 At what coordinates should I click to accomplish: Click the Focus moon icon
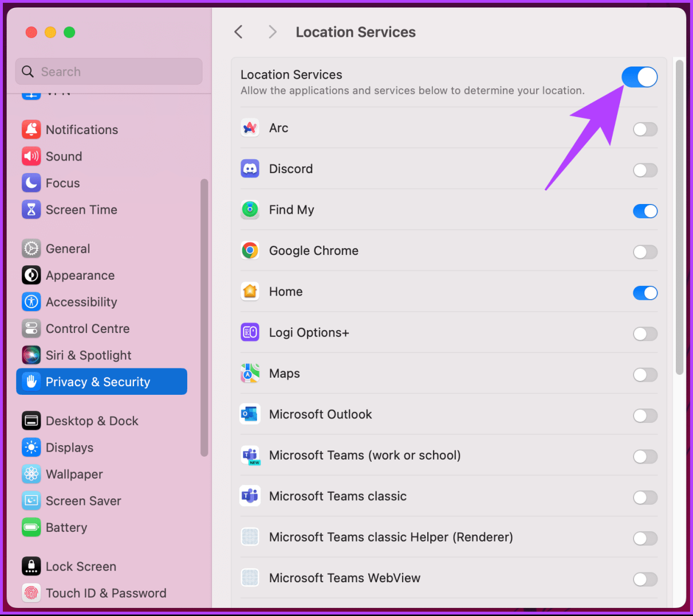(x=31, y=183)
